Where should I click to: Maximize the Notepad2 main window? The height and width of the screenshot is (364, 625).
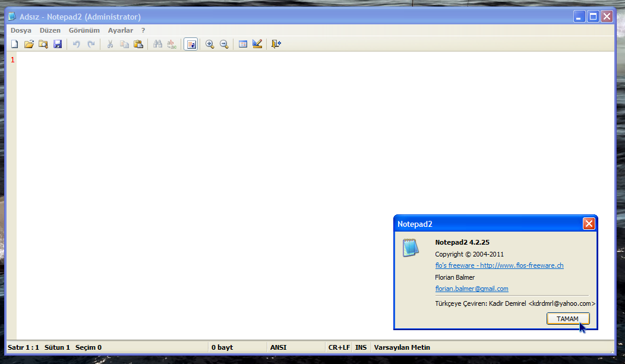coord(593,16)
